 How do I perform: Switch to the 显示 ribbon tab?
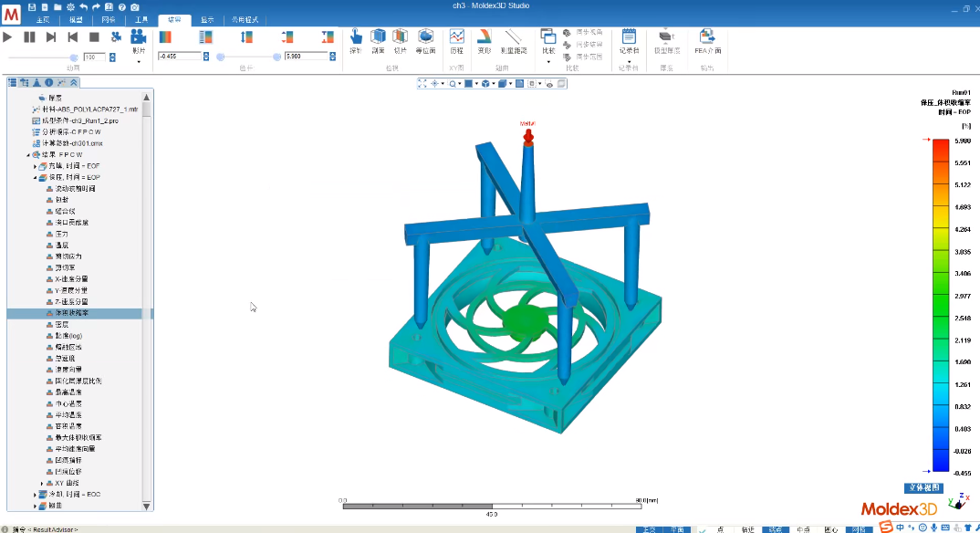pos(207,20)
